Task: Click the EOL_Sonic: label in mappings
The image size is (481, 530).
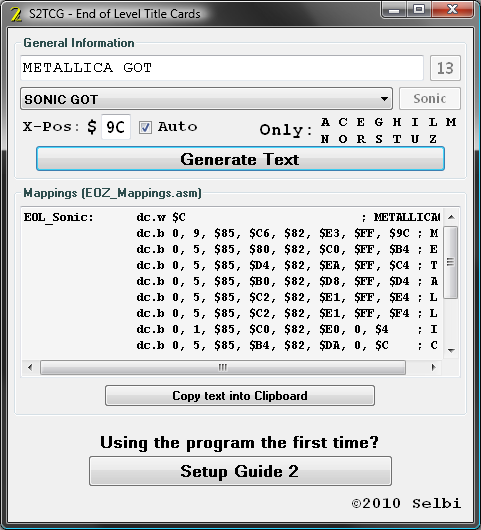Action: [58, 217]
